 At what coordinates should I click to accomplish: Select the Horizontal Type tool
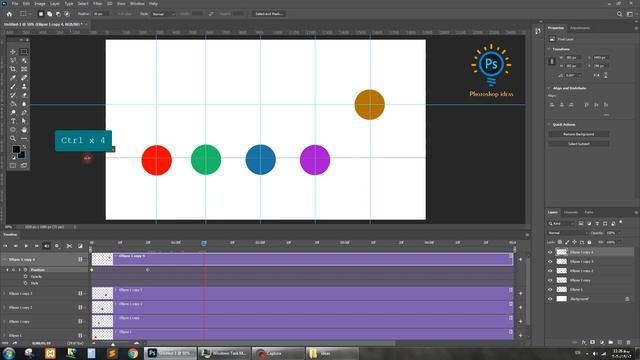13,121
